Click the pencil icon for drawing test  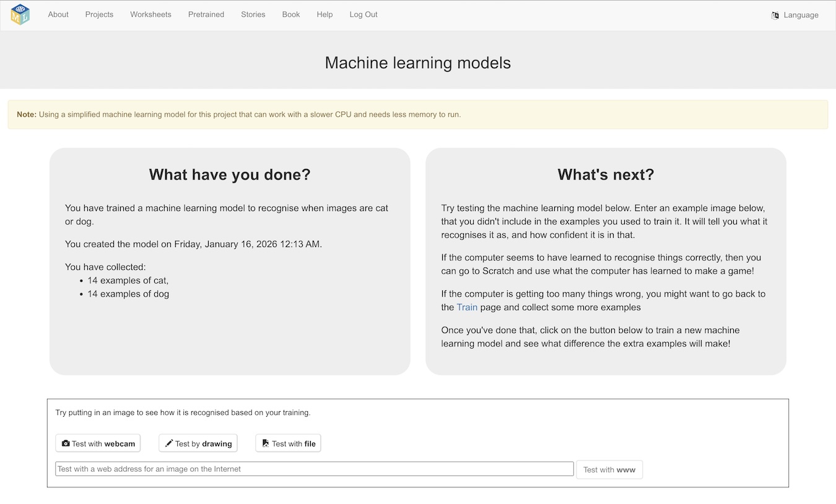(169, 443)
